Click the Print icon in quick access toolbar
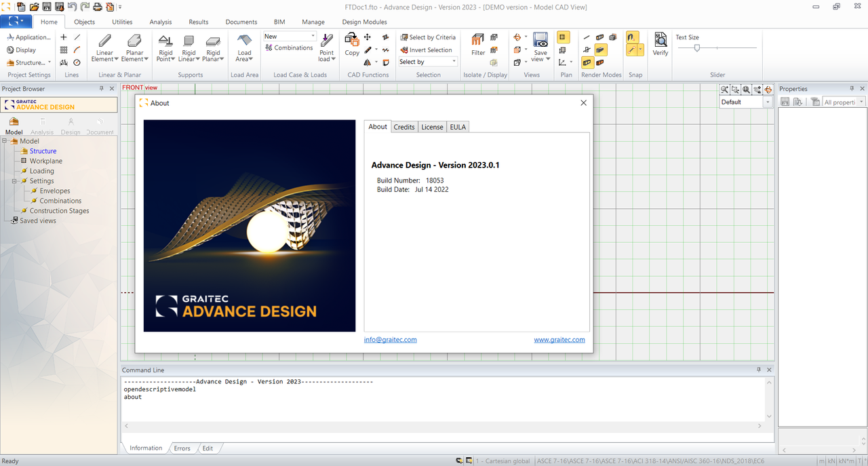 (x=98, y=7)
